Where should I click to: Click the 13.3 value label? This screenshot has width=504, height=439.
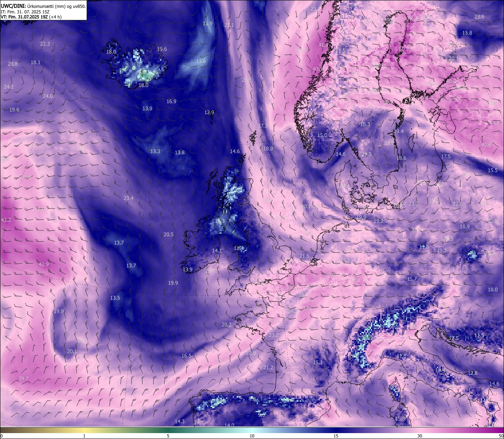[x=155, y=151]
